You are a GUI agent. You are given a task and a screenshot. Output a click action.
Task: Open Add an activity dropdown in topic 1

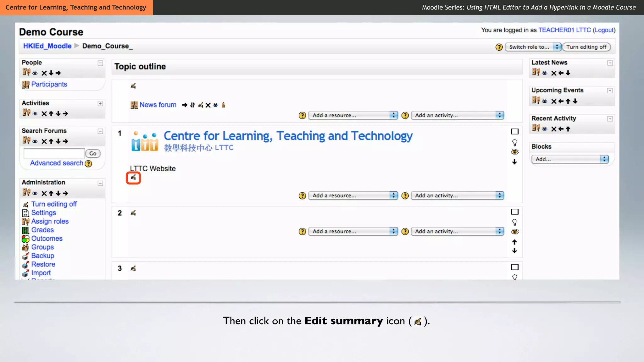(x=458, y=195)
